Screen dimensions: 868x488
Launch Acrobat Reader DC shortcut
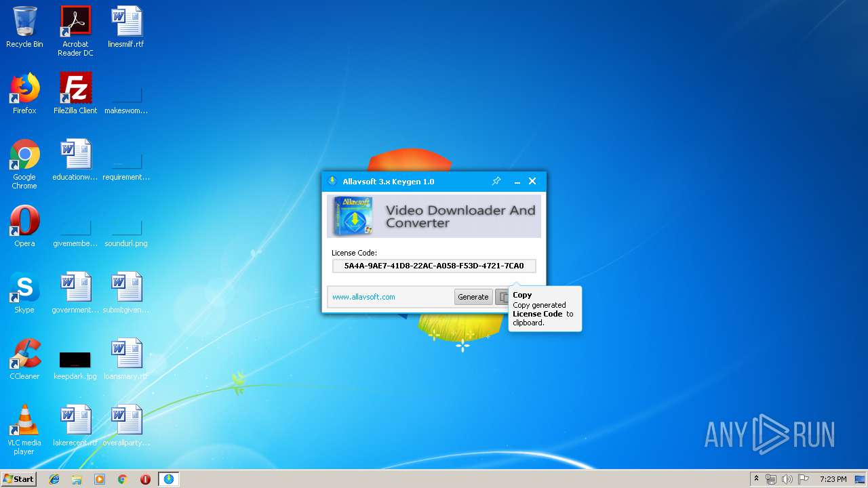coord(75,31)
